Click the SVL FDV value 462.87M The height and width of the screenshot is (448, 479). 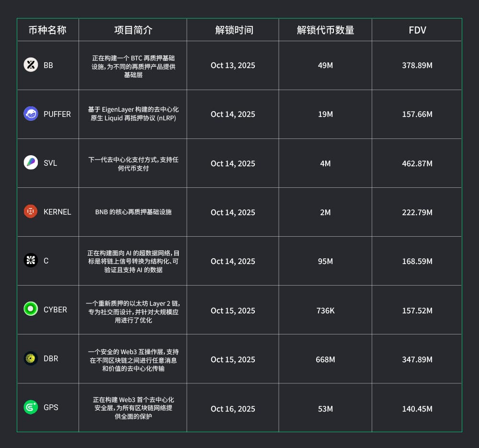[x=417, y=163]
